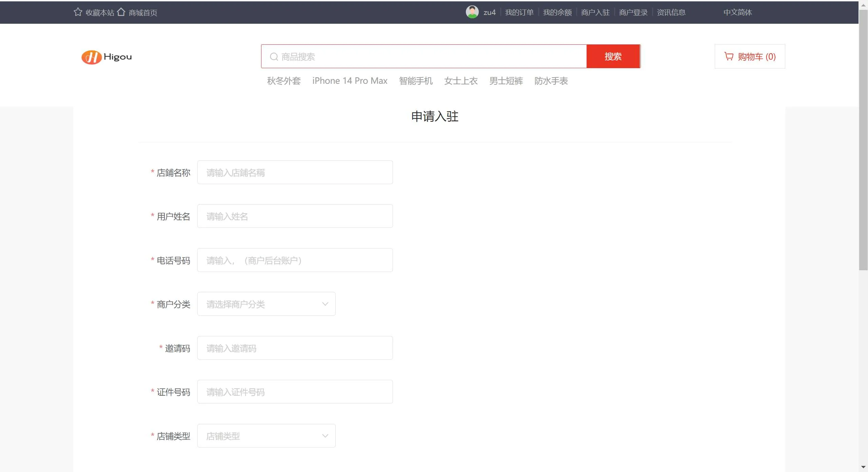Open the 商户分类 dropdown

tap(266, 304)
